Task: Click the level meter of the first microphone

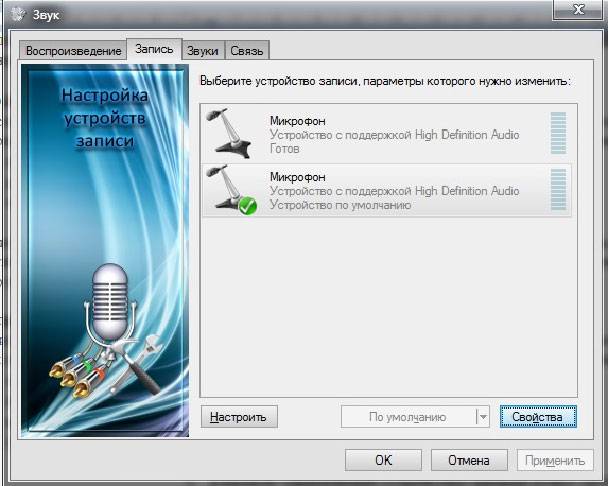Action: tap(558, 133)
